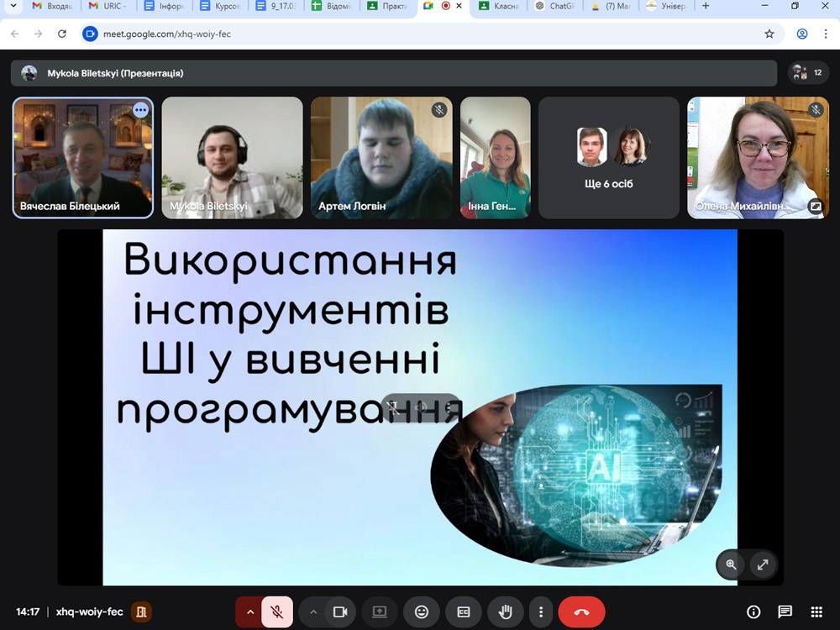Image resolution: width=840 pixels, height=630 pixels.
Task: Show the participants list with 12 people
Action: pyautogui.click(x=808, y=73)
